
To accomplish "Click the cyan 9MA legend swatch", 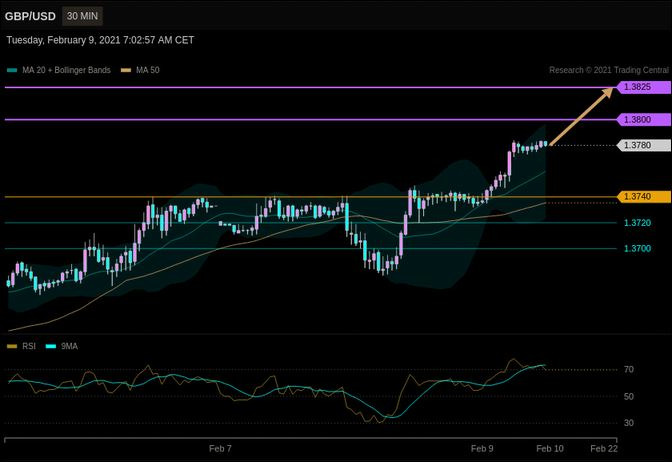I will pos(51,347).
